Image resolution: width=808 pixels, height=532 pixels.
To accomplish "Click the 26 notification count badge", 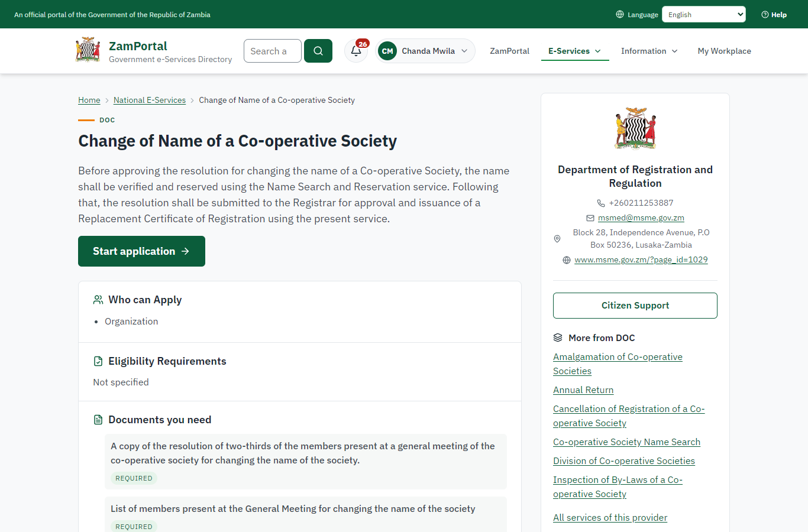I will [x=363, y=44].
